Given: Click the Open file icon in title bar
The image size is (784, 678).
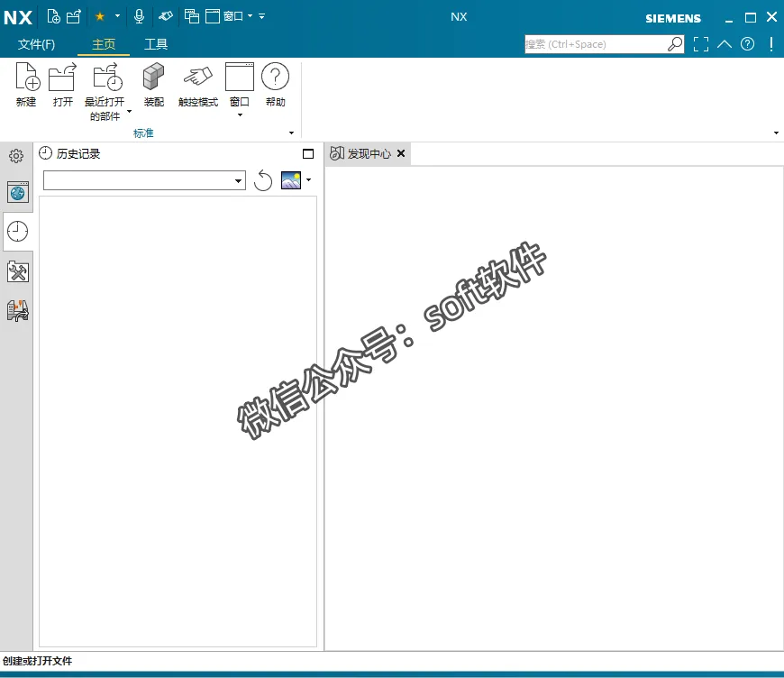Looking at the screenshot, I should tap(74, 16).
